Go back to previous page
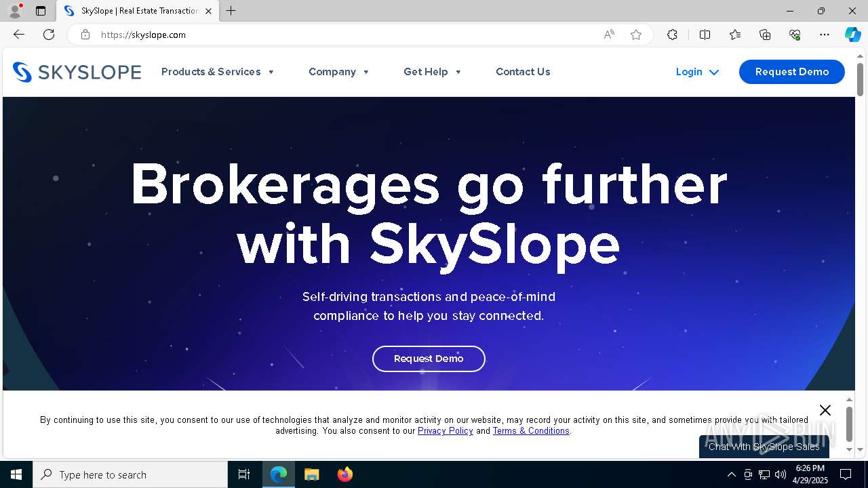The height and width of the screenshot is (488, 868). click(19, 35)
